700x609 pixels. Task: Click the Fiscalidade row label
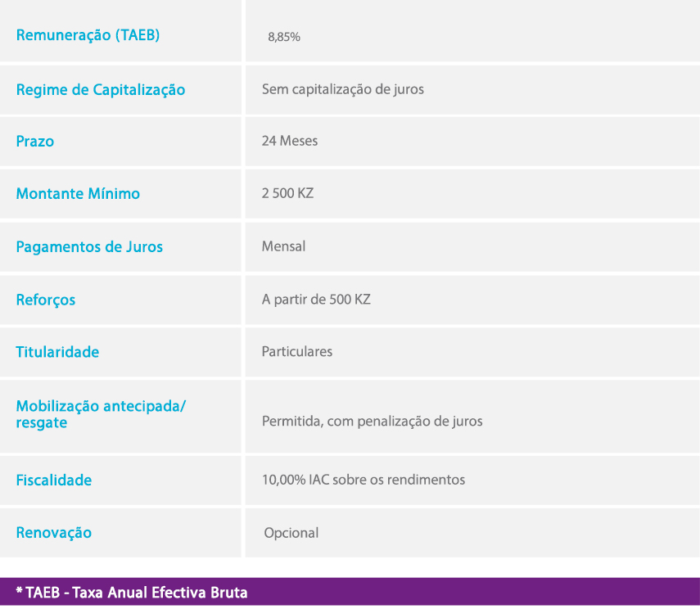(x=54, y=480)
